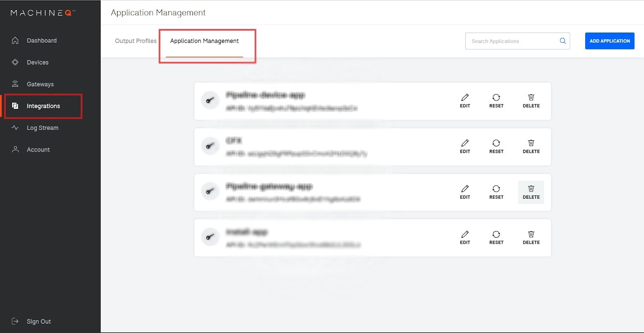The width and height of the screenshot is (644, 333).
Task: Click the magnifier icon in Search Applications
Action: coord(563,41)
